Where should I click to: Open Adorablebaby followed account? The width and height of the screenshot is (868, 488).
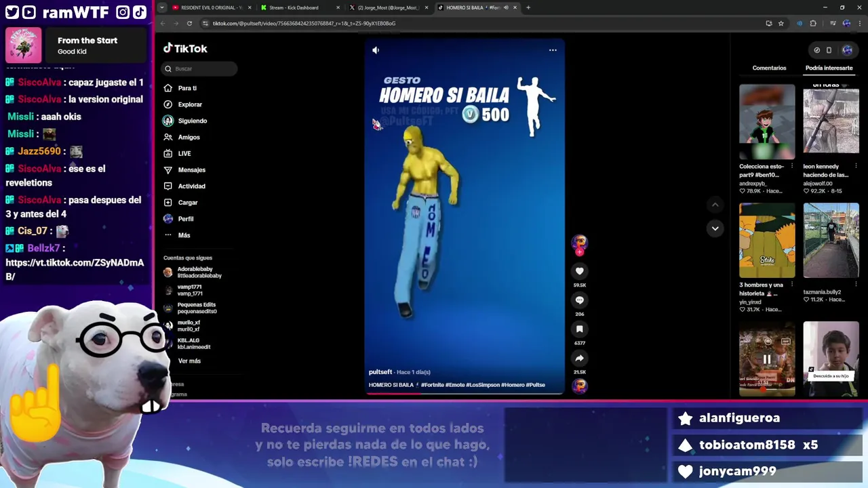pyautogui.click(x=193, y=272)
